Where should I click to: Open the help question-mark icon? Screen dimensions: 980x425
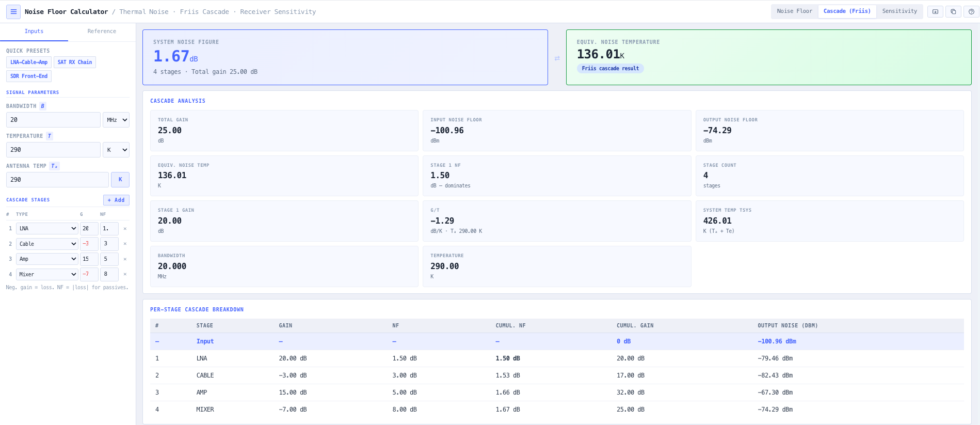pos(971,11)
